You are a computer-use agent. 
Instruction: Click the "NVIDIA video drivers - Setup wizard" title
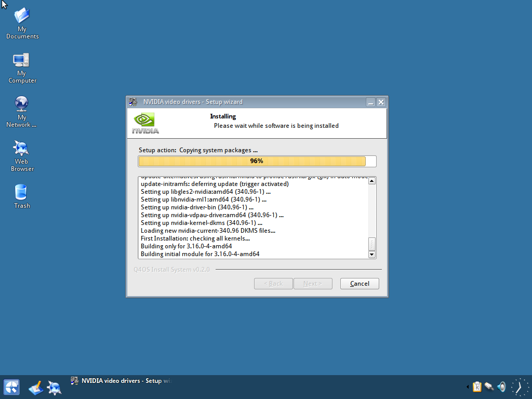coord(193,102)
